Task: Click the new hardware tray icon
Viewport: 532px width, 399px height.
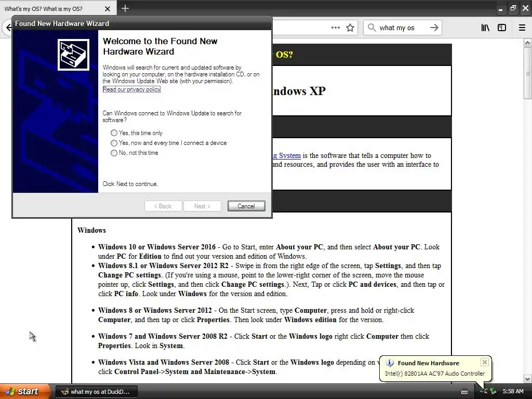Action: (x=493, y=392)
